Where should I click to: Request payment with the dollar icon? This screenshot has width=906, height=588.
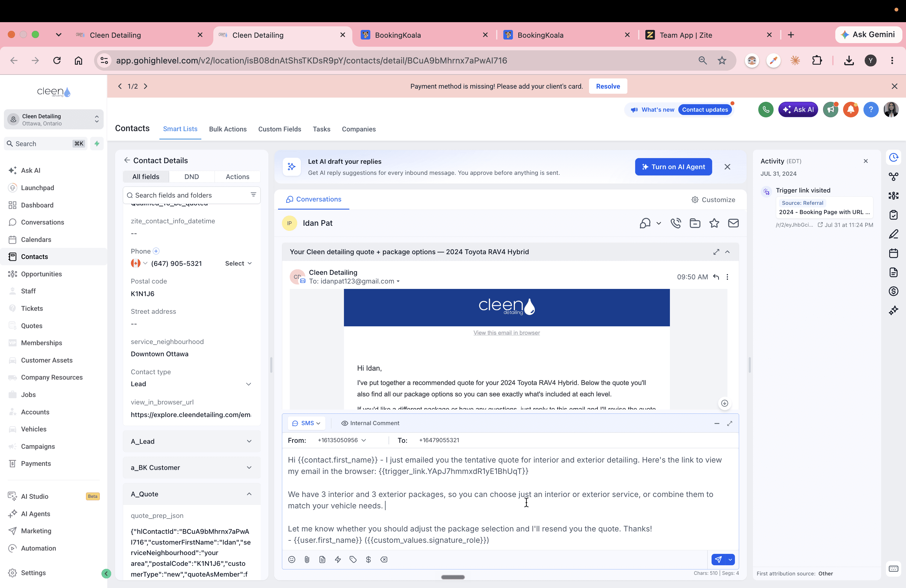pos(368,560)
